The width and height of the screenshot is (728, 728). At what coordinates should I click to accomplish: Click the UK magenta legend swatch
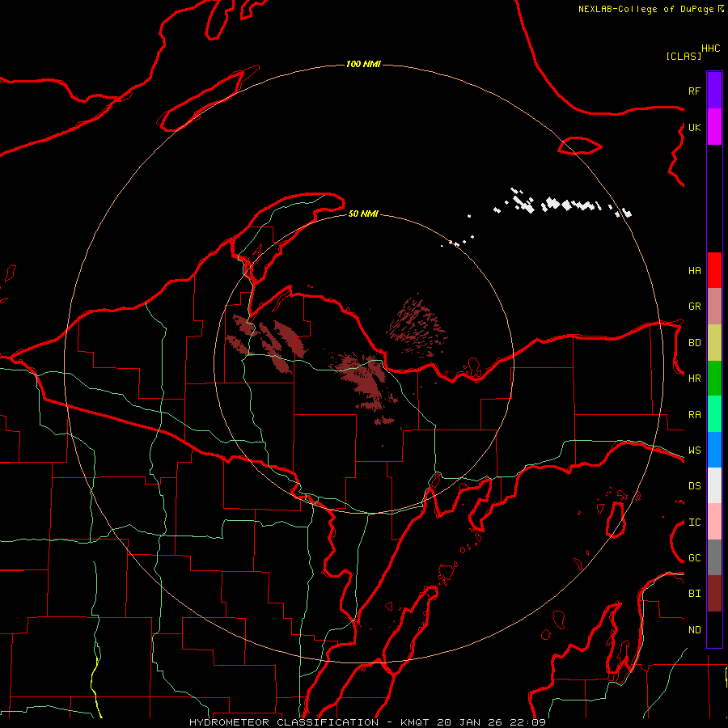pos(714,127)
